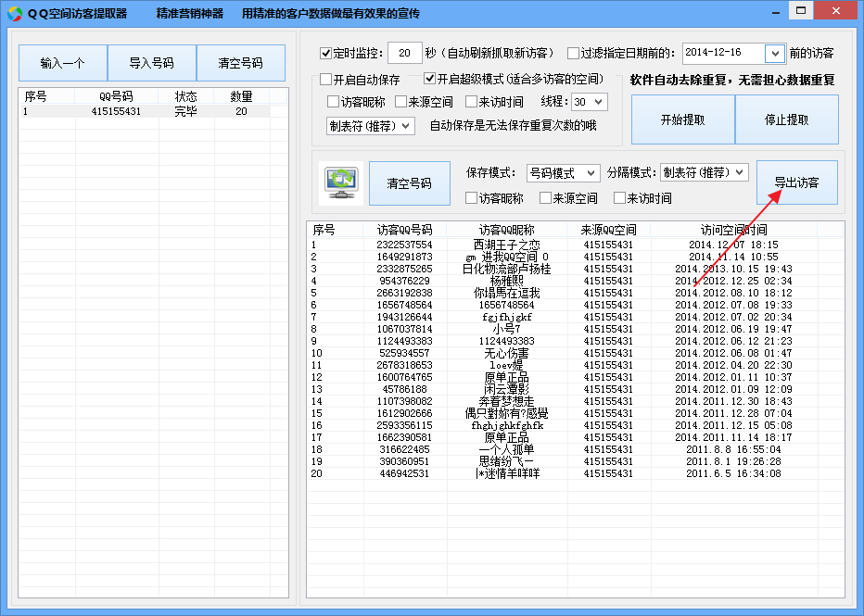Viewport: 864px width, 616px height.
Task: Click the 访问空间时间 column header
Action: tap(733, 230)
